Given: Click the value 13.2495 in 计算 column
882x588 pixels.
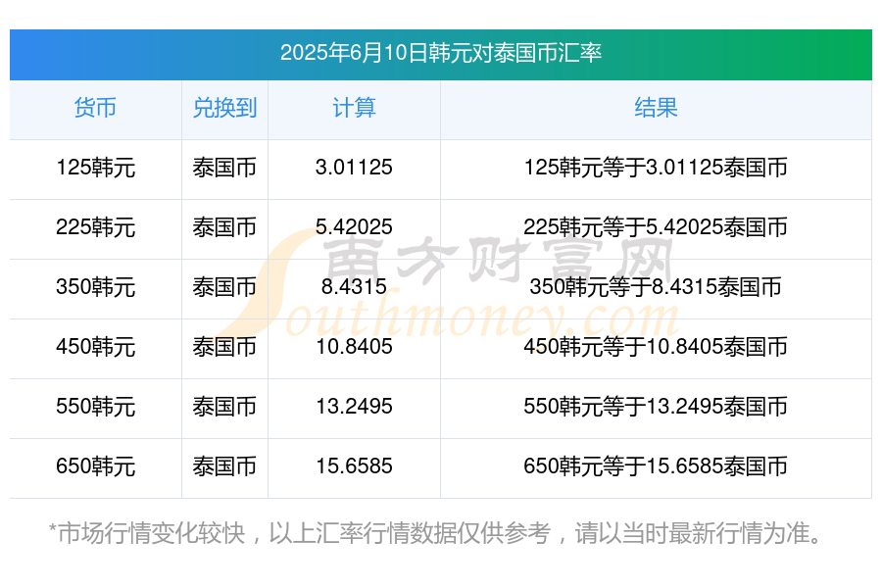Looking at the screenshot, I should (354, 406).
